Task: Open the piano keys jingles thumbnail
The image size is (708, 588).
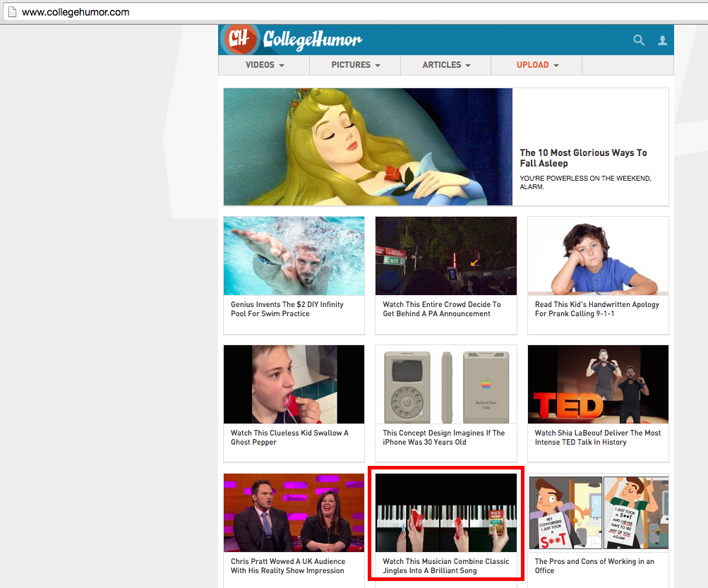Action: (446, 512)
